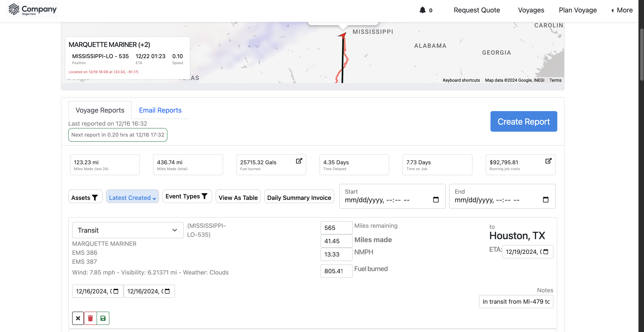The height and width of the screenshot is (332, 644).
Task: Open calendar picker in End field
Action: (546, 199)
